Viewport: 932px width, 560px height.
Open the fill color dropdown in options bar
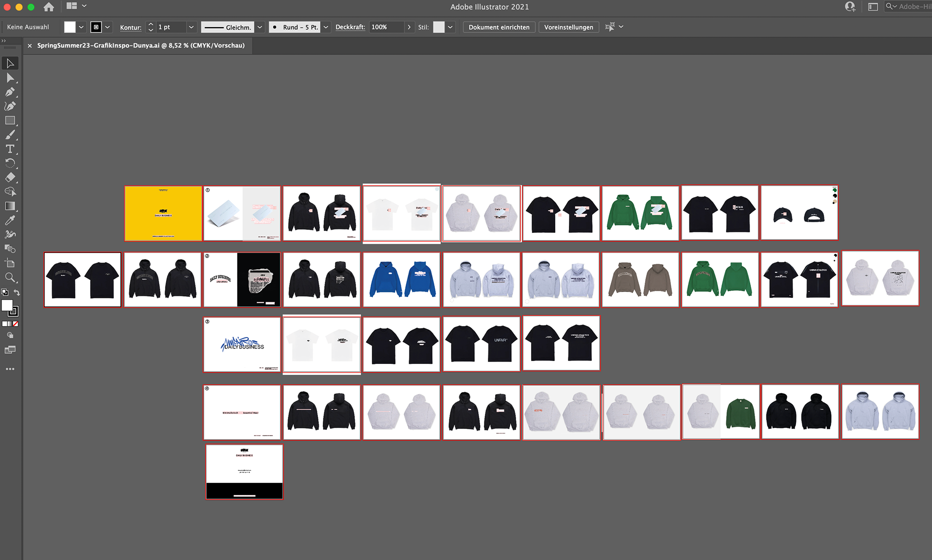coord(81,27)
